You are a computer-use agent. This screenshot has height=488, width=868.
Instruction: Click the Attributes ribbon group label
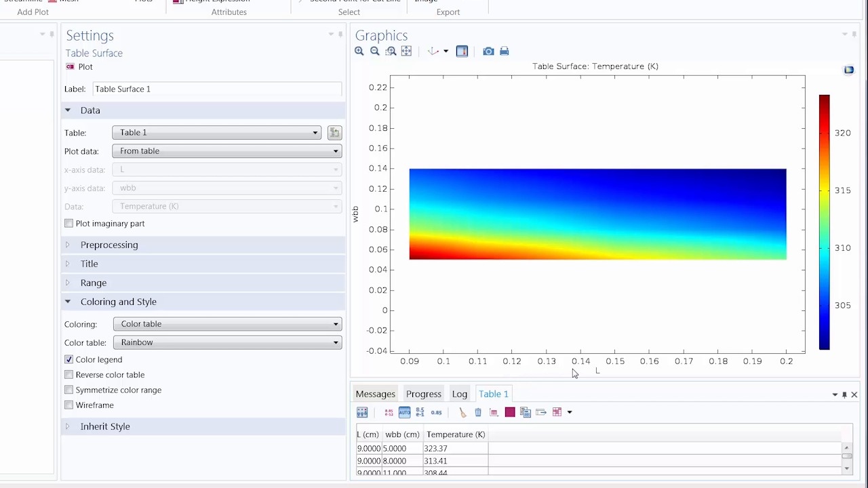click(x=229, y=12)
